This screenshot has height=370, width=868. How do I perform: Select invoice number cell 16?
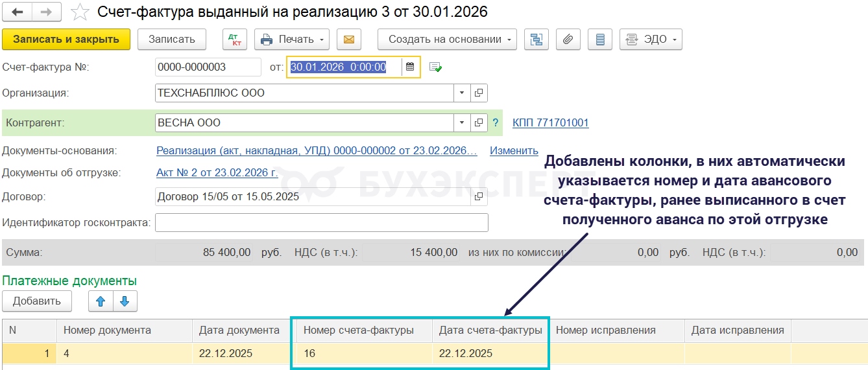365,354
